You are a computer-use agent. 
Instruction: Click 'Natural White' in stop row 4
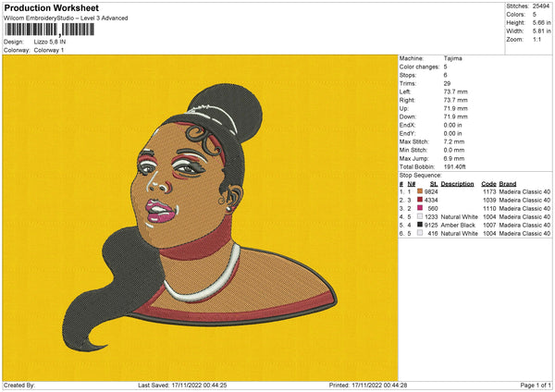click(460, 217)
